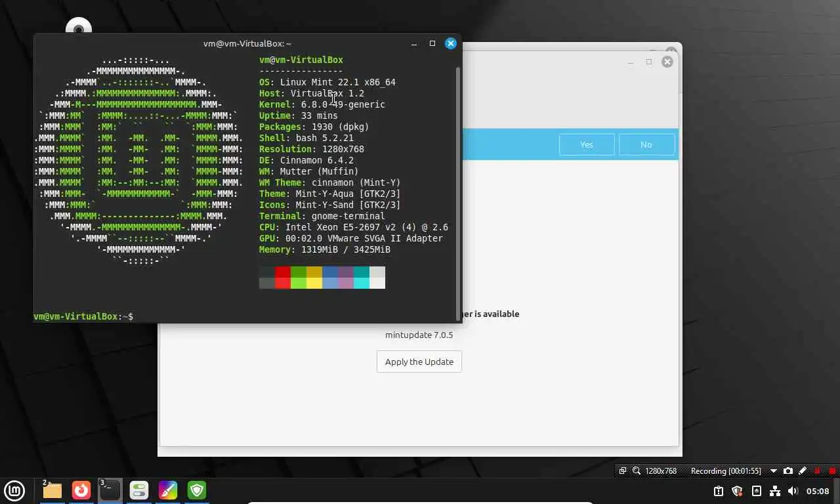Launch the Drawing paintbrush app in panel
The image size is (840, 504).
(x=168, y=490)
